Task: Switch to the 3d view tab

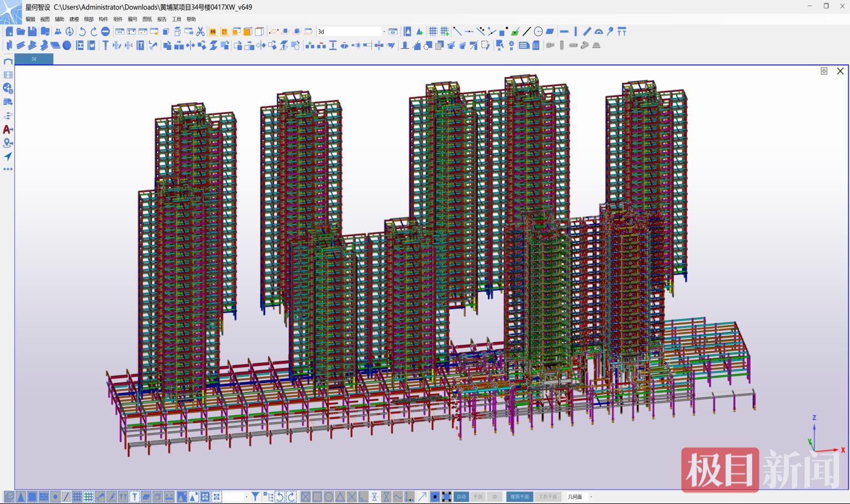Action: click(34, 59)
